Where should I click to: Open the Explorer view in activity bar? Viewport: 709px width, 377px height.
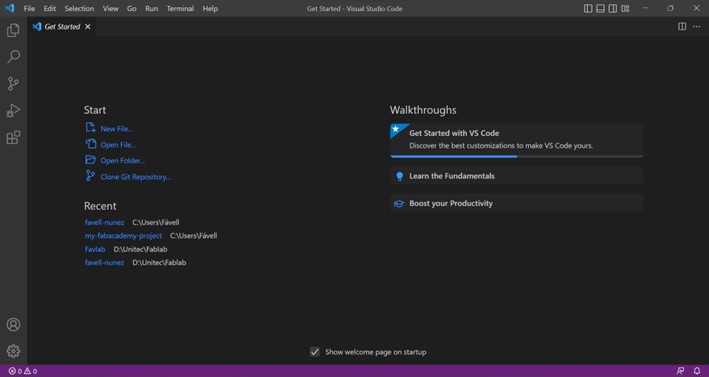(x=13, y=30)
